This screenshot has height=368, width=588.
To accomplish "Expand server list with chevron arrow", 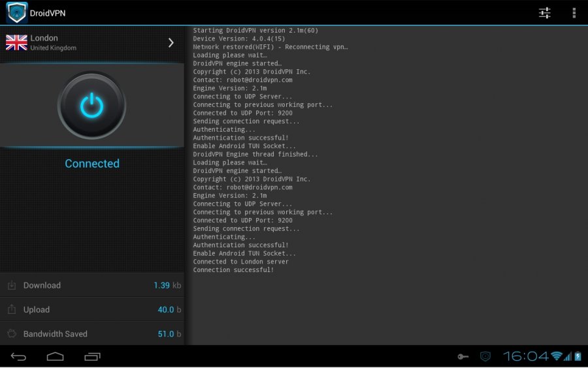I will click(171, 42).
